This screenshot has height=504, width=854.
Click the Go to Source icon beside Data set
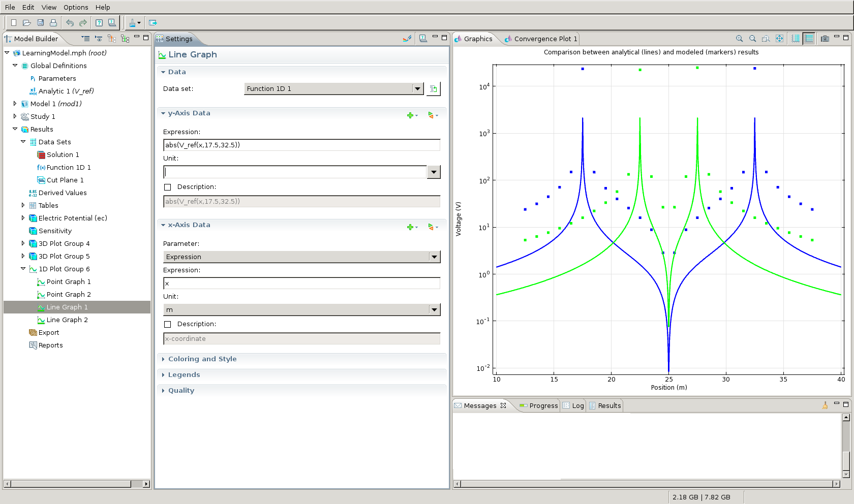tap(433, 89)
